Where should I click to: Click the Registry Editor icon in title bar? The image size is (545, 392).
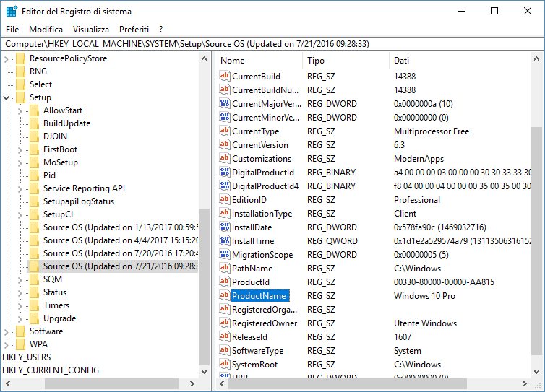click(12, 11)
